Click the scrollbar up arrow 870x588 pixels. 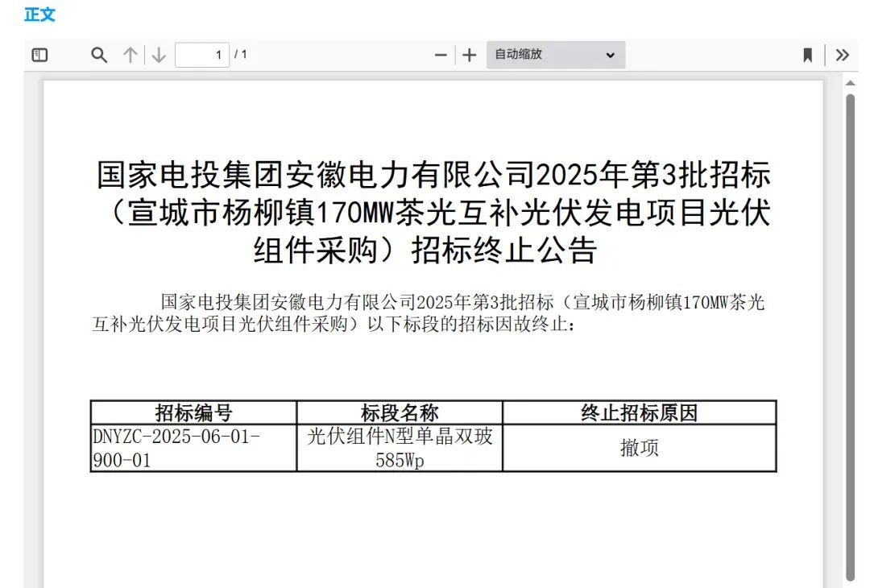(850, 81)
